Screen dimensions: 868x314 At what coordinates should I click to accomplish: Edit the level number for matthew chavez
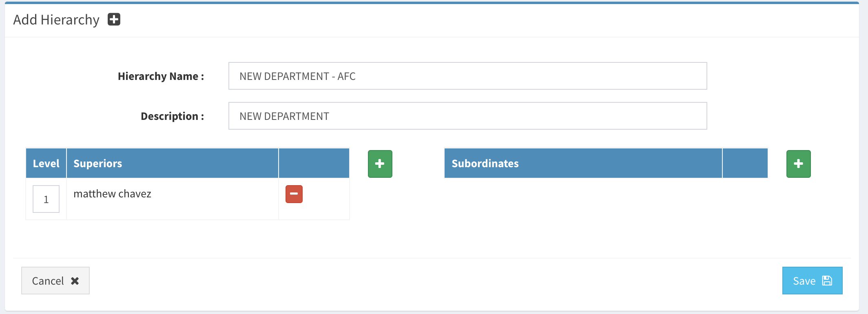(46, 199)
